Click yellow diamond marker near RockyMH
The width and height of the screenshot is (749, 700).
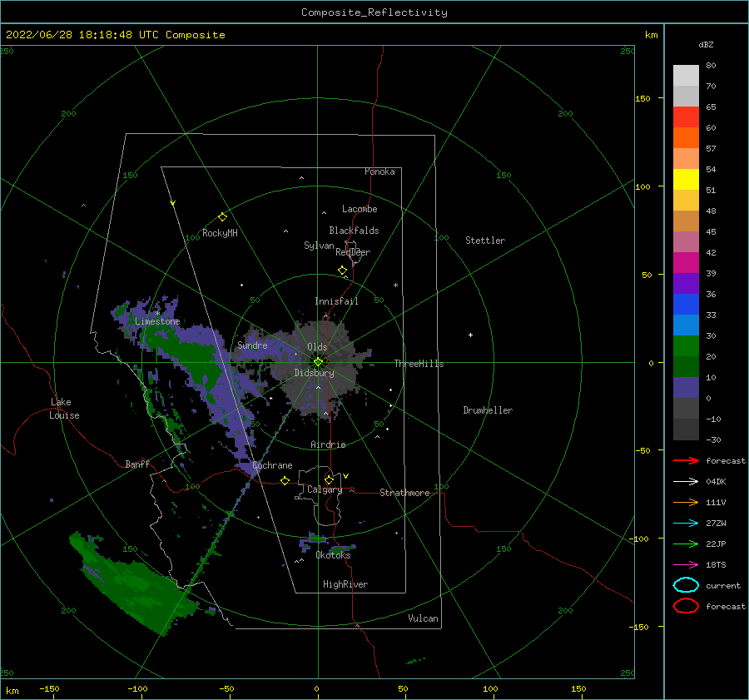click(222, 217)
